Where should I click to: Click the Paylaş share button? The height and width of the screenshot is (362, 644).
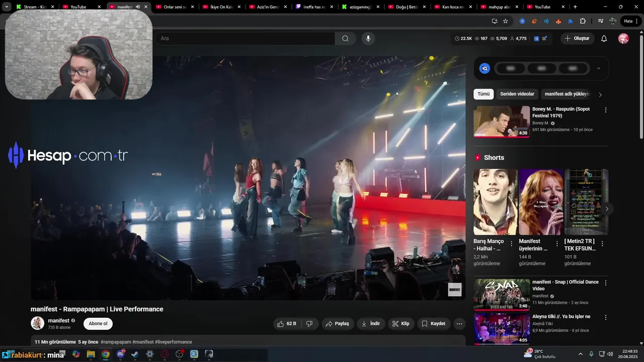click(338, 324)
